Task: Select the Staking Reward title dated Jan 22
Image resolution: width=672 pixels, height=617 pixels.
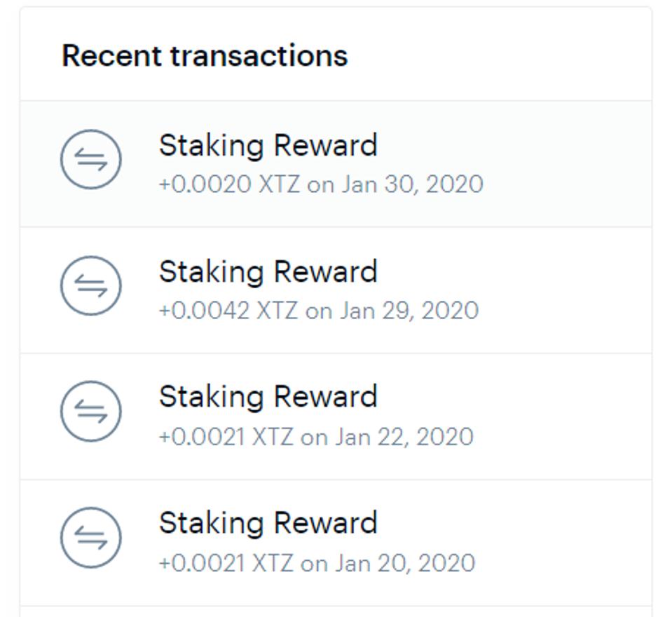Action: [x=268, y=397]
